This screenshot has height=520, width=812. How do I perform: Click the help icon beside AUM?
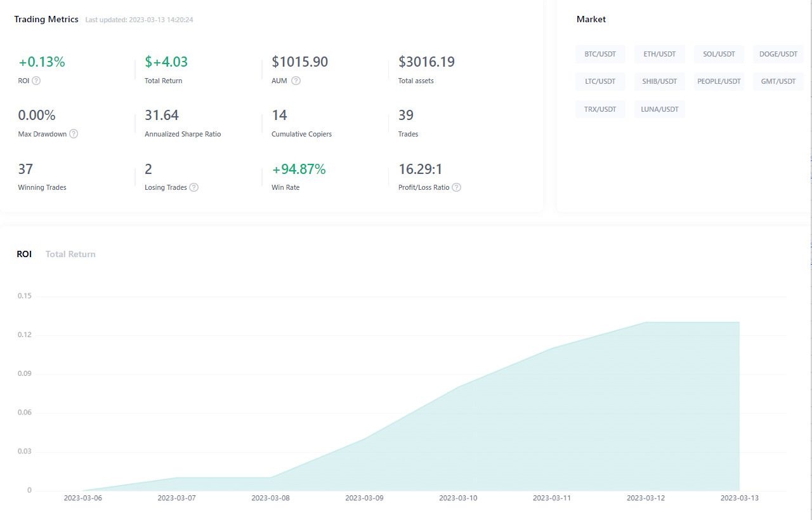click(x=296, y=81)
